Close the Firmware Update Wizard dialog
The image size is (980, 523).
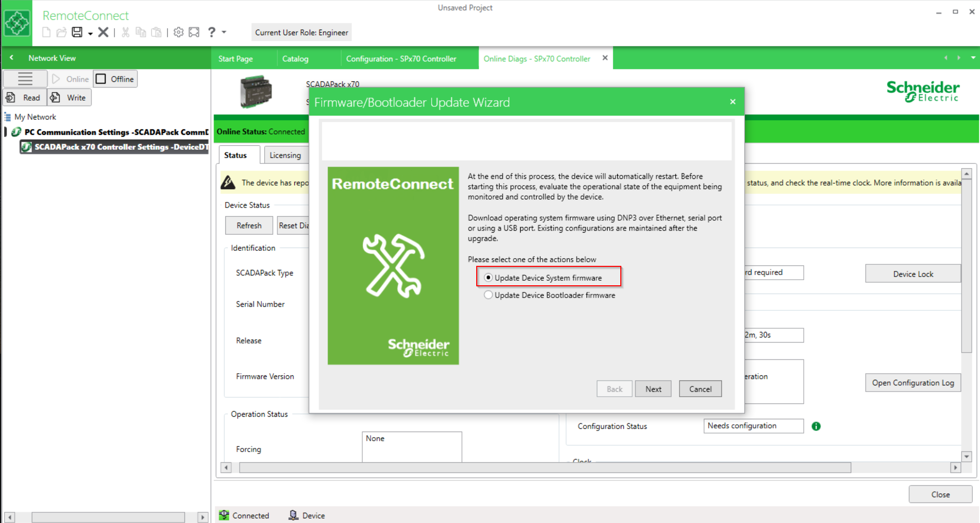click(x=733, y=102)
